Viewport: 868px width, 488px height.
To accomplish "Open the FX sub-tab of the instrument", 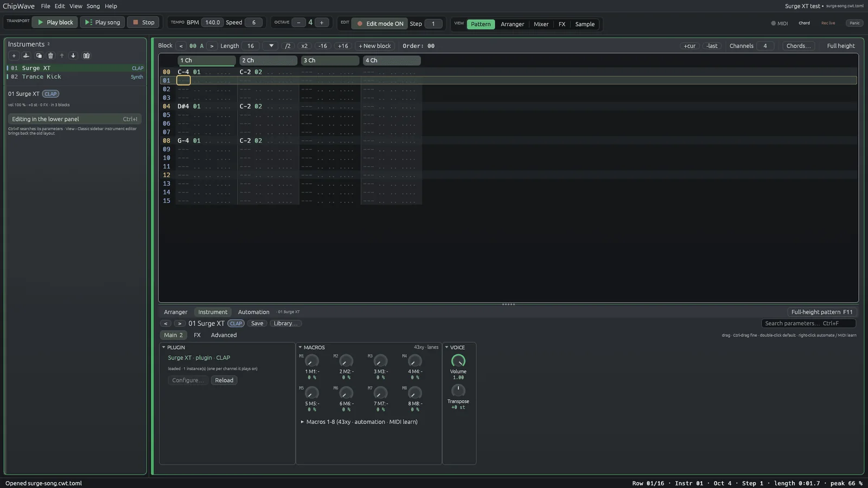I will pyautogui.click(x=197, y=335).
